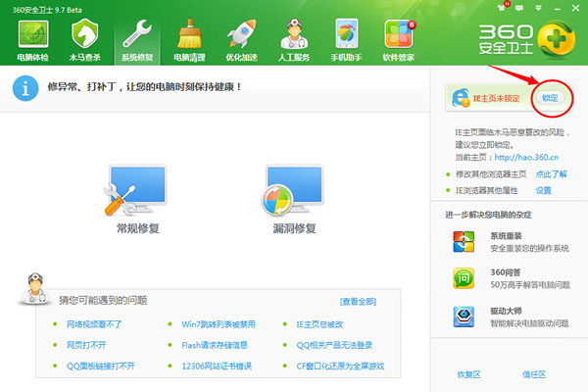The image size is (588, 392).
Task: Select the 网络视频看不了 problem
Action: click(94, 324)
